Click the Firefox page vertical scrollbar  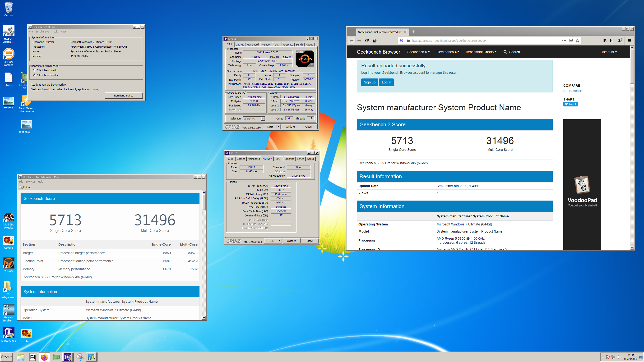click(x=632, y=147)
